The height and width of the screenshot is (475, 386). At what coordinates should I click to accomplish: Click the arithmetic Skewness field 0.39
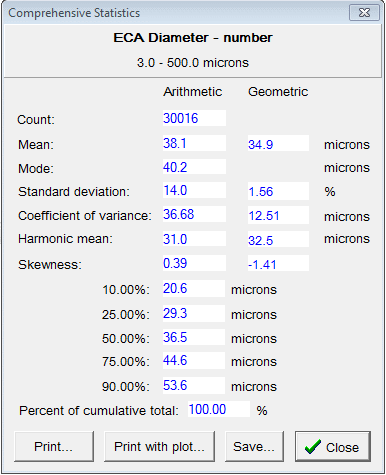point(194,263)
